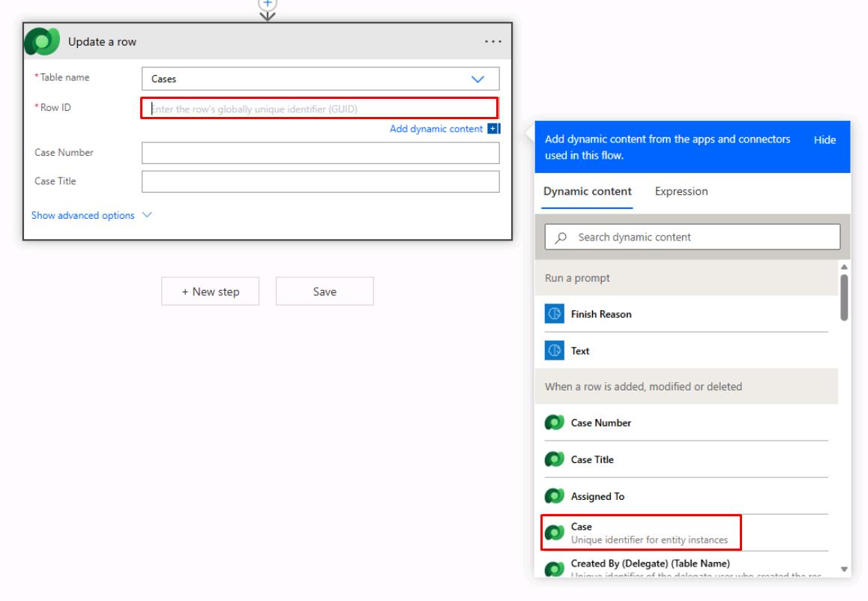
Task: Open the Table name Cases dropdown
Action: (x=321, y=79)
